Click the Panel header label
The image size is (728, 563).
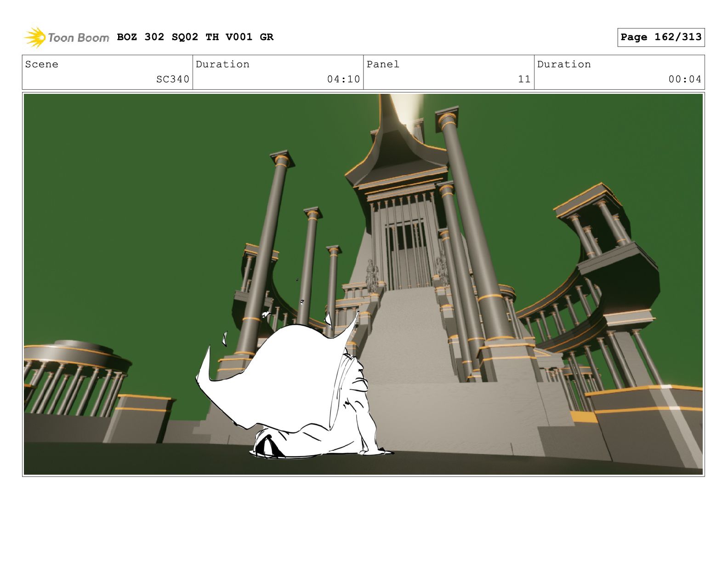(x=383, y=64)
